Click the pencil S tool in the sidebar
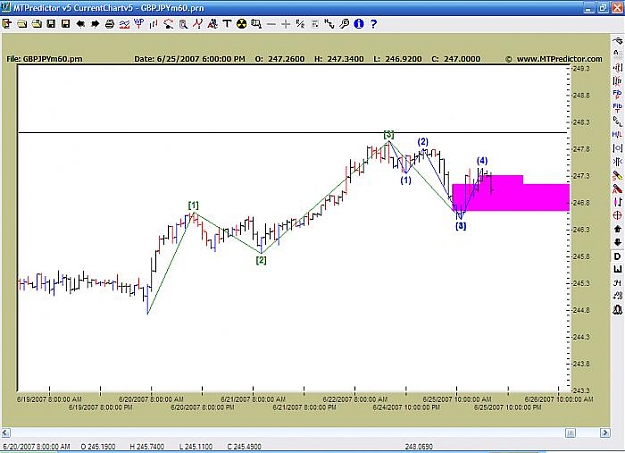Image resolution: width=625 pixels, height=453 pixels. pos(617,175)
